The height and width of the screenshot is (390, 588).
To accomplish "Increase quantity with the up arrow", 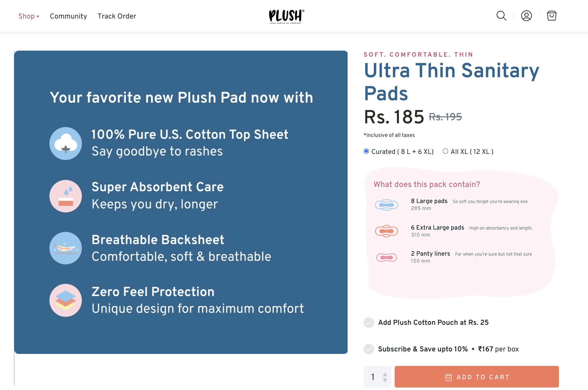I will point(385,375).
